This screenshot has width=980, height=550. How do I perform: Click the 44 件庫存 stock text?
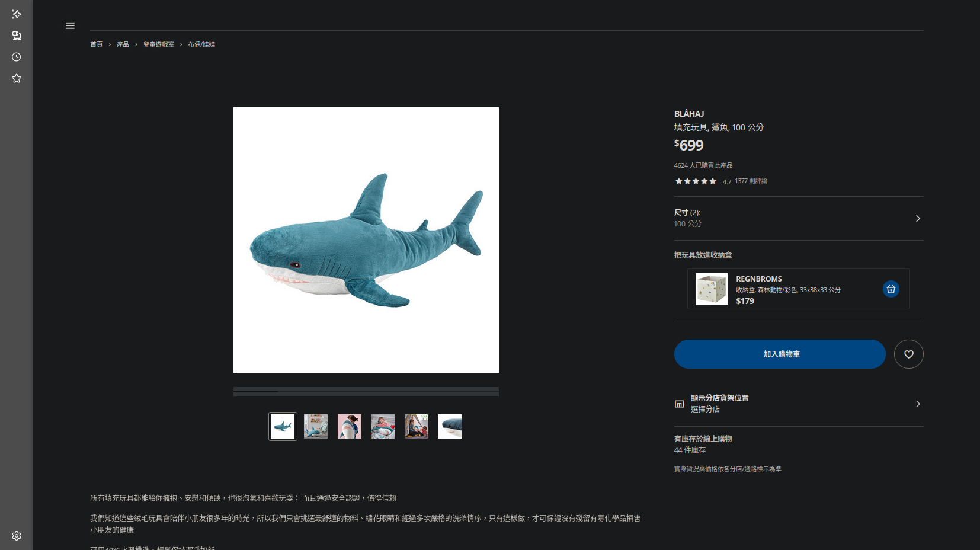pyautogui.click(x=690, y=450)
